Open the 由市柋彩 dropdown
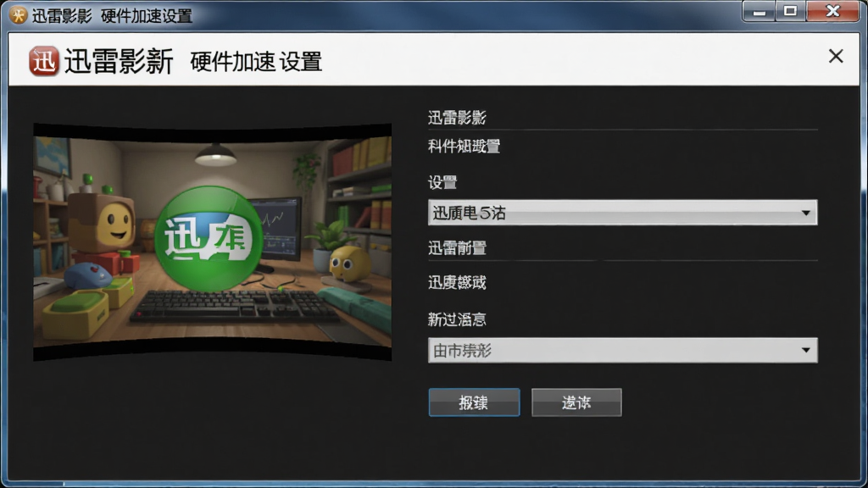868x488 pixels. coord(622,350)
